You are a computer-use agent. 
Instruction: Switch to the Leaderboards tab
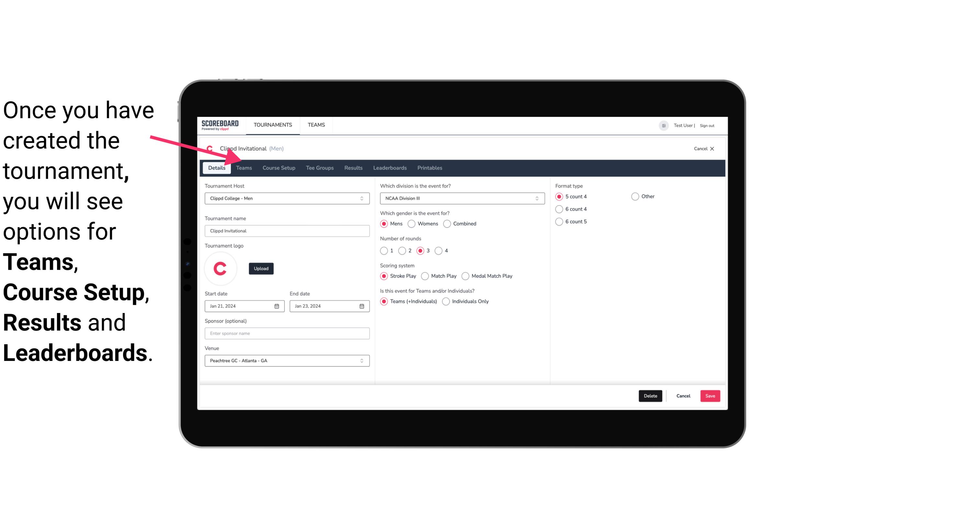tap(389, 167)
